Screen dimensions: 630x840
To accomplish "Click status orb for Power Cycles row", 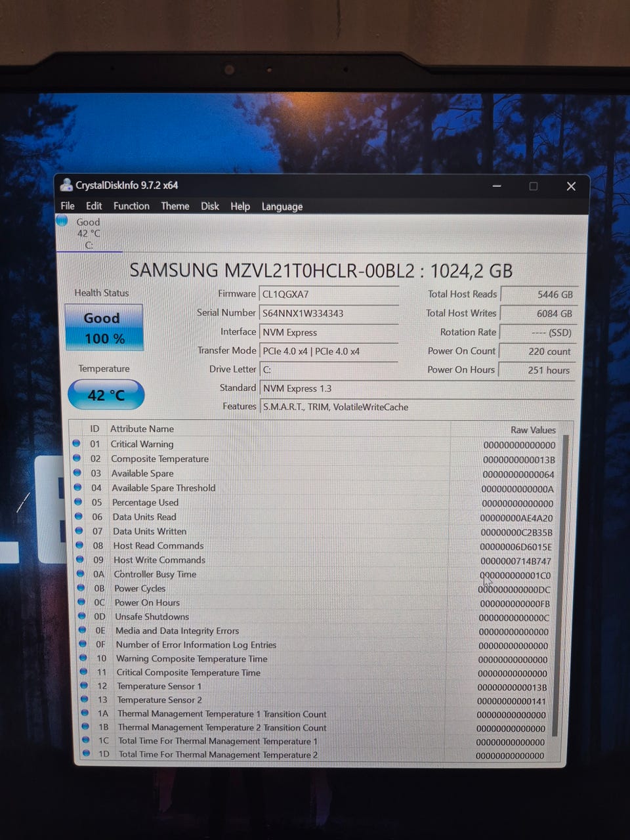I will pyautogui.click(x=81, y=588).
